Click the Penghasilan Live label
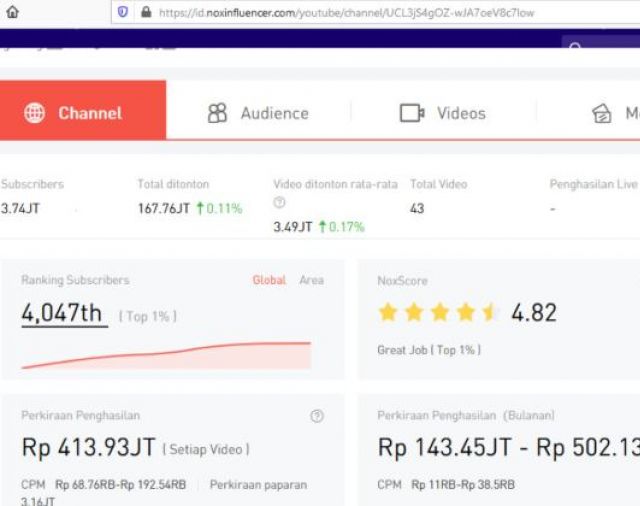Viewport: 640px width, 506px height. tap(594, 184)
